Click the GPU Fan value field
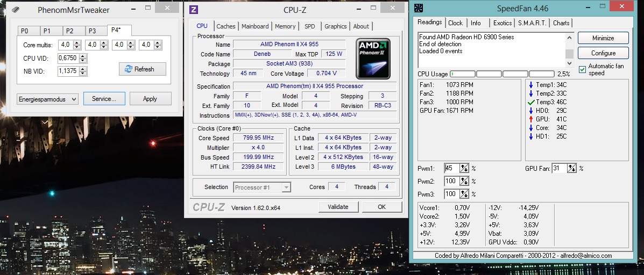The height and width of the screenshot is (275, 644). click(560, 169)
